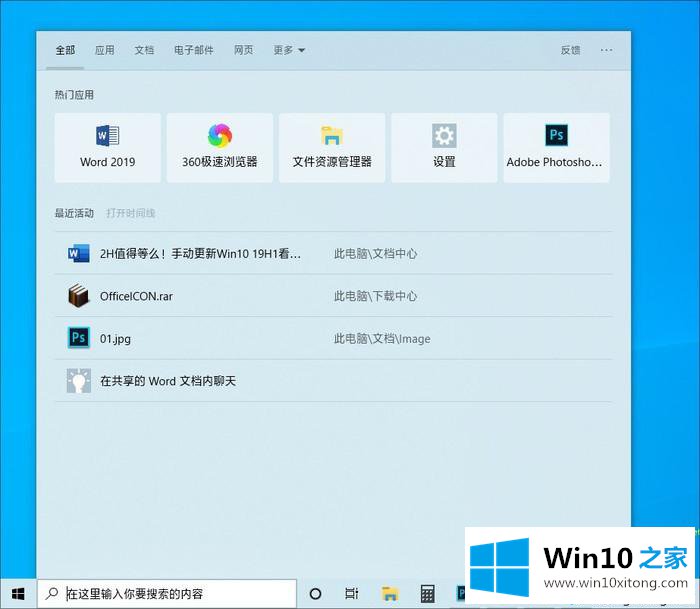Click the search magnifier icon in the taskbar
The height and width of the screenshot is (609, 700).
tap(52, 593)
